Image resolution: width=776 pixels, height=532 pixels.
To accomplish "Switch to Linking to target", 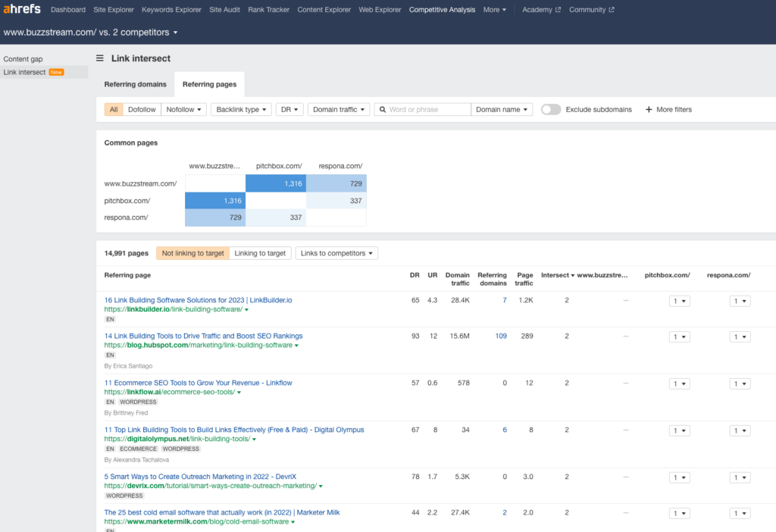I will (x=260, y=253).
